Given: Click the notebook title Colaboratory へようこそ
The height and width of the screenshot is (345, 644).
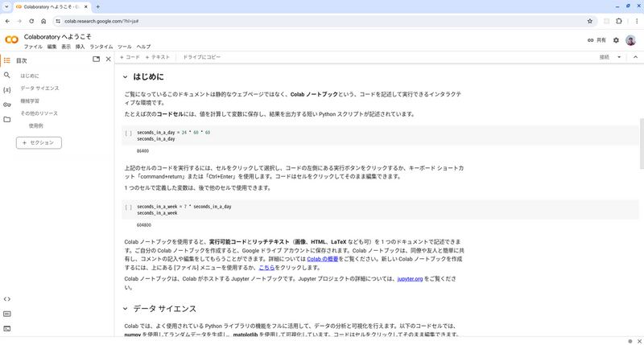Looking at the screenshot, I should pos(57,36).
